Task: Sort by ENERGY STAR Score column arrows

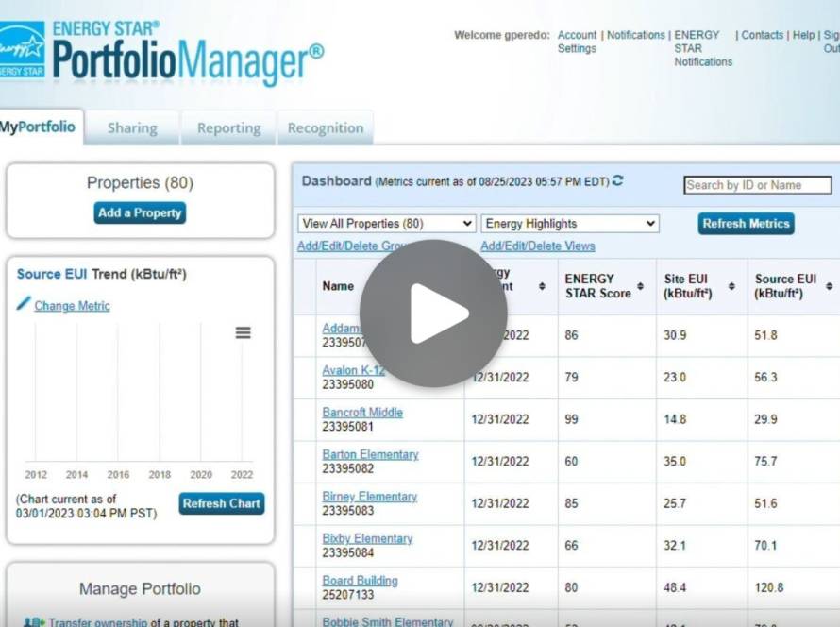Action: point(640,286)
